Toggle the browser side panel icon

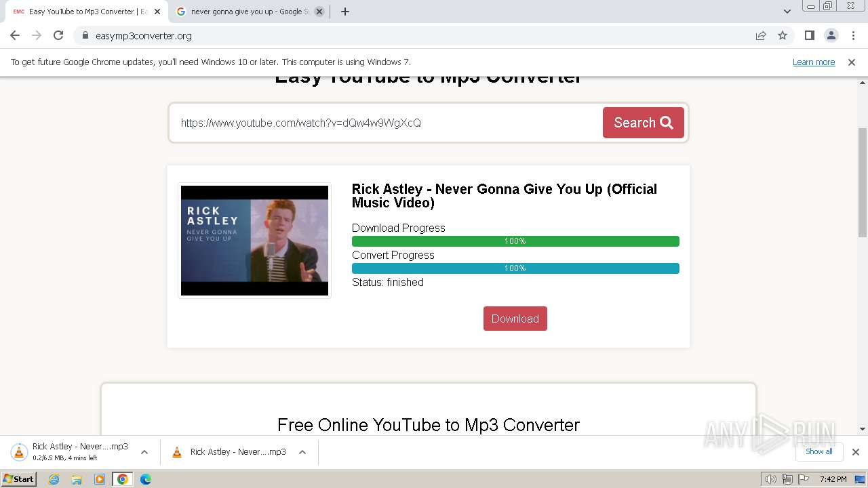pyautogui.click(x=810, y=35)
